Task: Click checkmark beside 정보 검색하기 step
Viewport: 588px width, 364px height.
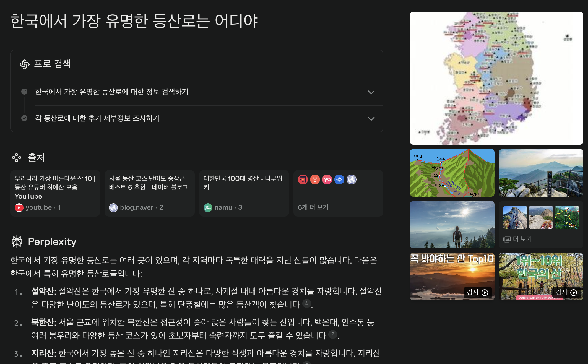Action: tap(24, 92)
